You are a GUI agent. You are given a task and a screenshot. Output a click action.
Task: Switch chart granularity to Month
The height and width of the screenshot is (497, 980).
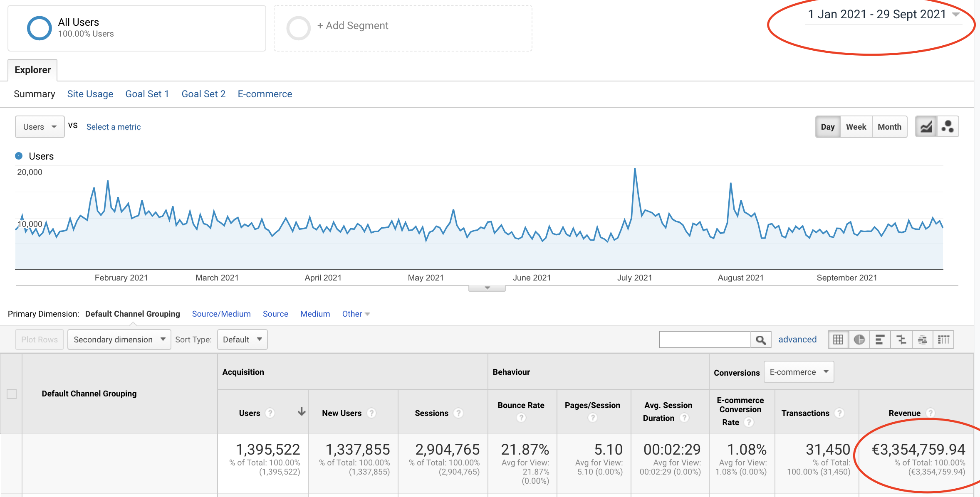point(889,127)
